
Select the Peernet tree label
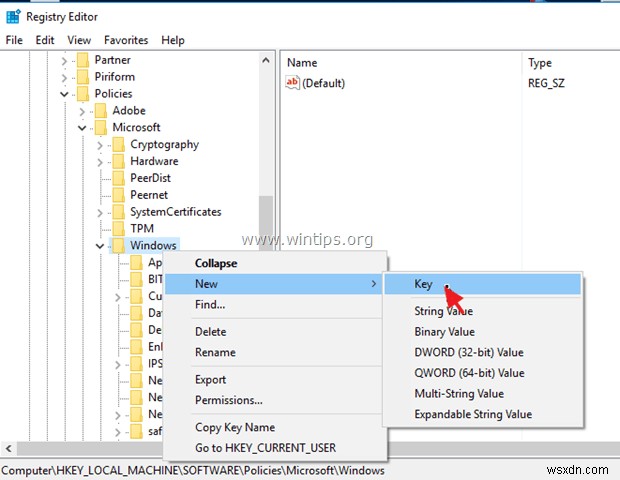coord(149,195)
